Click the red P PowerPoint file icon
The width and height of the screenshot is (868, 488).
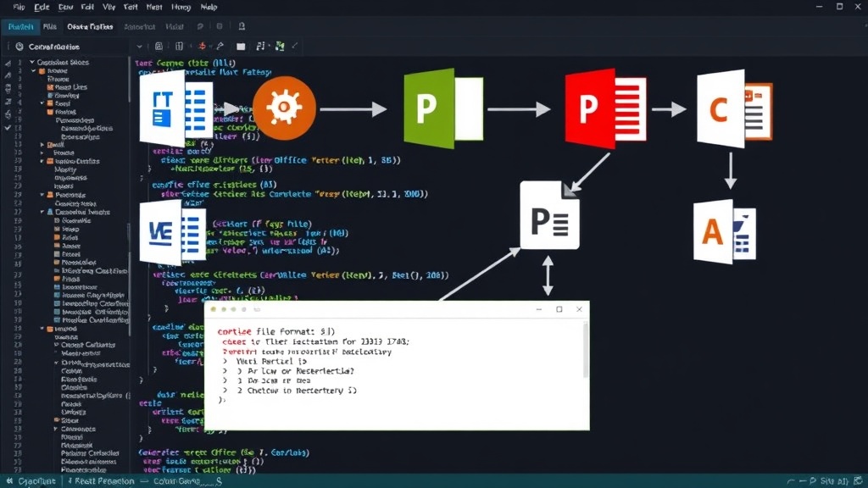click(605, 108)
